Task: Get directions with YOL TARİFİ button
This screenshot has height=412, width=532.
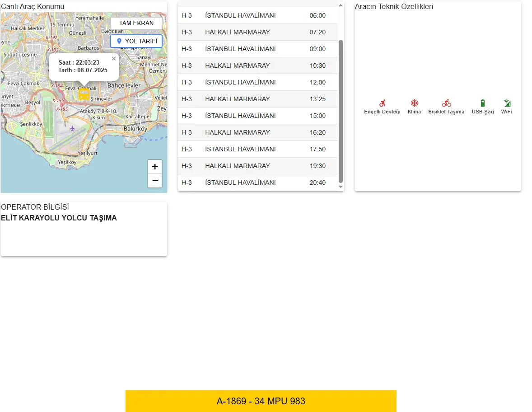Action: click(136, 41)
